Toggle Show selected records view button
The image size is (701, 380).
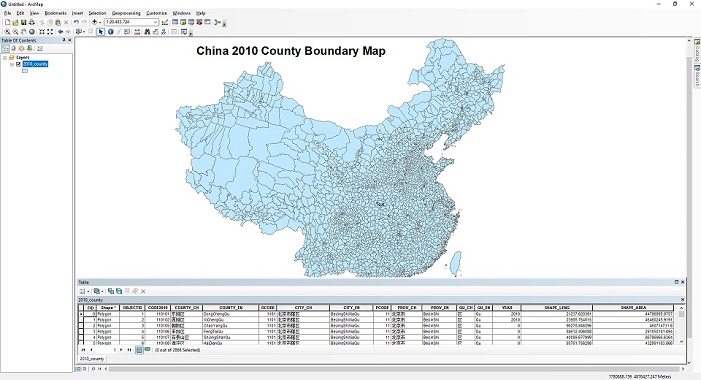147,350
